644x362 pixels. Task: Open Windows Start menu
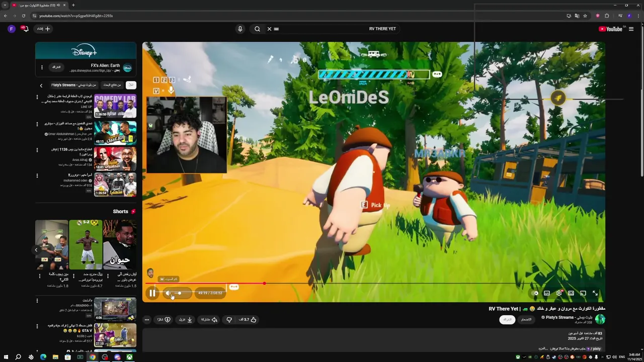pyautogui.click(x=6, y=357)
